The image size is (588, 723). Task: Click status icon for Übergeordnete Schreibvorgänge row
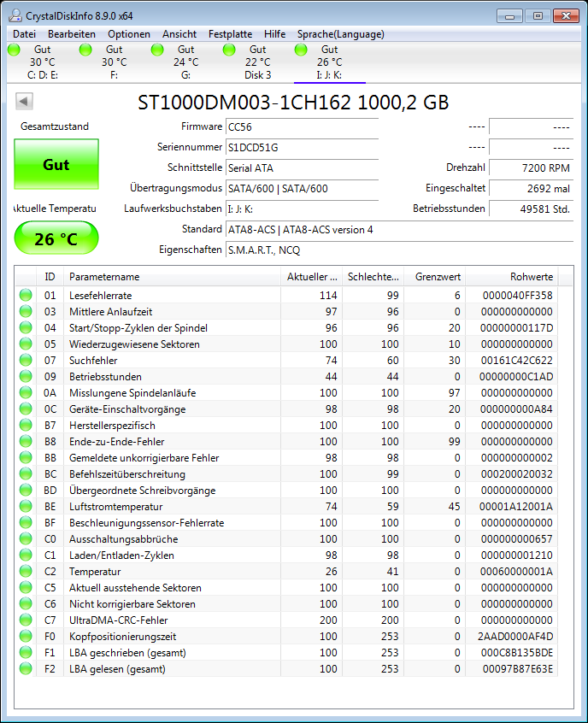coord(26,490)
